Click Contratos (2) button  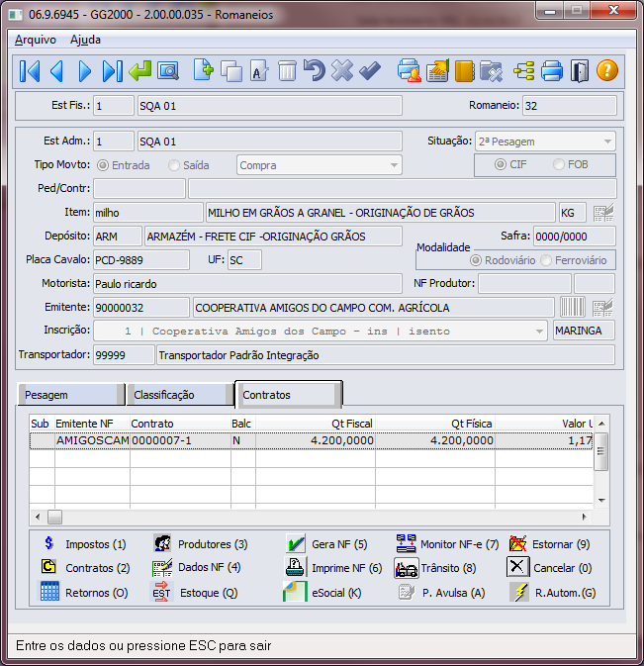[x=85, y=568]
